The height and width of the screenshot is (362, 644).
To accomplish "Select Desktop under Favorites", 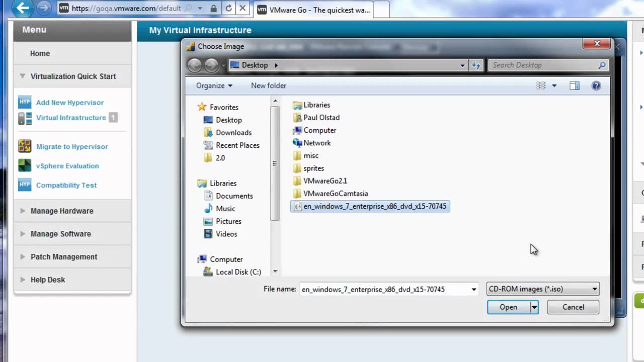I will 222,120.
